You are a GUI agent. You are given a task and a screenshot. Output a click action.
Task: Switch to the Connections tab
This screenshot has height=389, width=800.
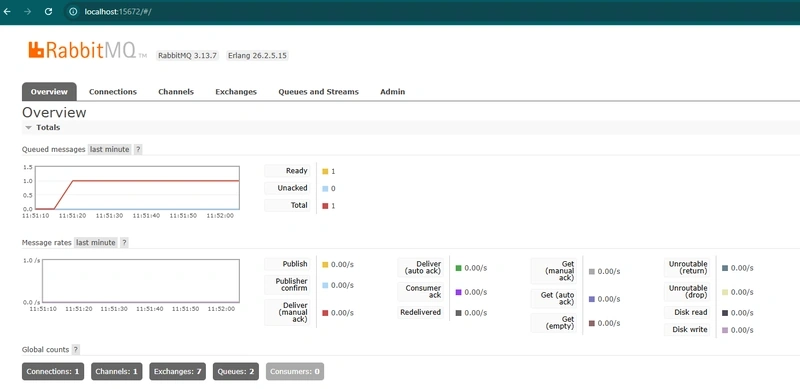113,92
